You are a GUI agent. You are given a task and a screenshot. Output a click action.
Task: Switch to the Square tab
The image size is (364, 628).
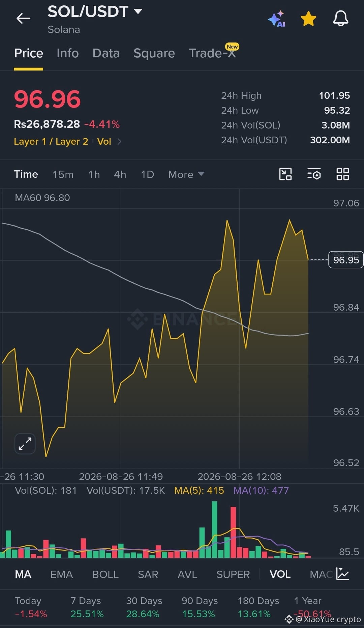(x=154, y=53)
